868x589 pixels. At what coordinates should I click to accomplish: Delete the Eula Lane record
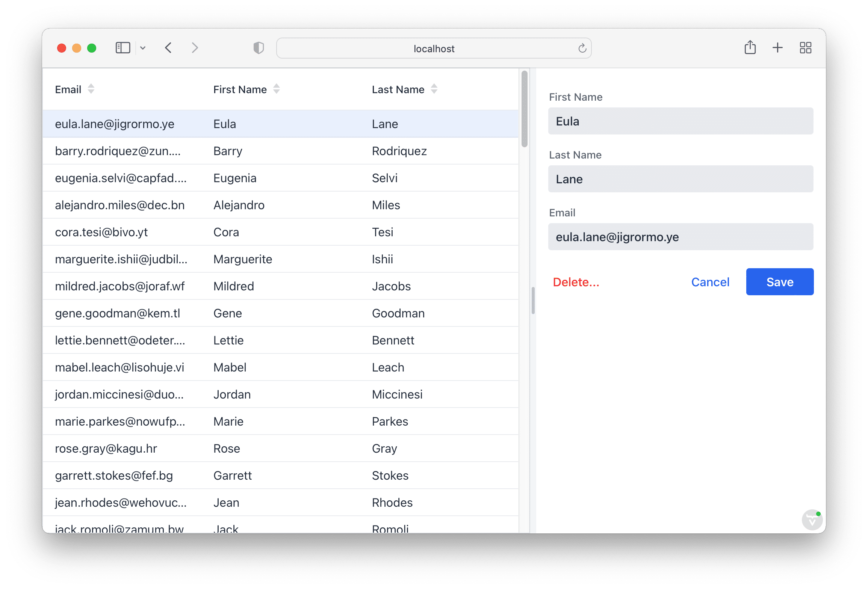click(576, 282)
